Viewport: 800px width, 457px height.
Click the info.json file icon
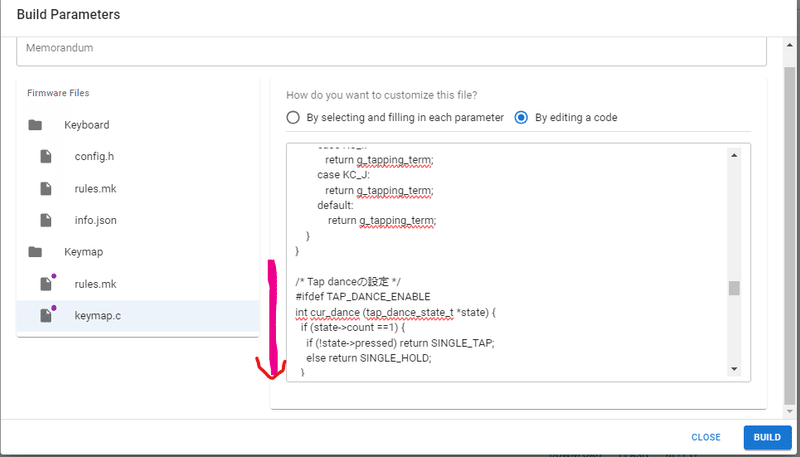(x=45, y=220)
